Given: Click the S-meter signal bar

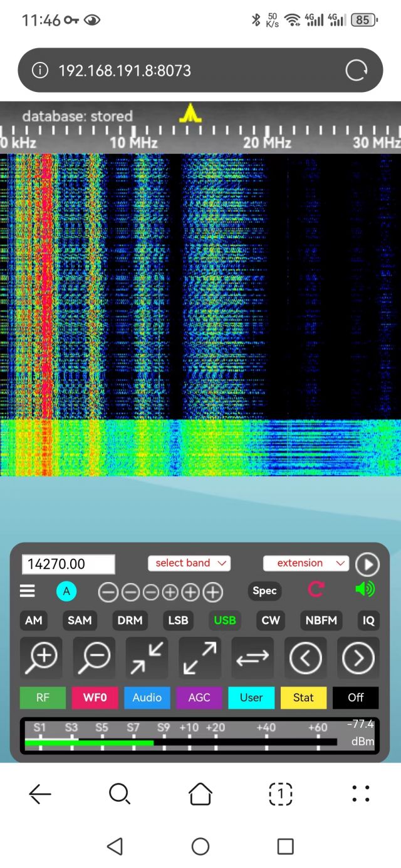Looking at the screenshot, I should [180, 743].
